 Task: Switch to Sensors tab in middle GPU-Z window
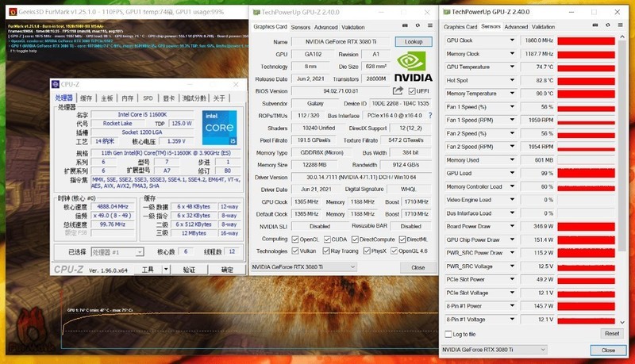[x=301, y=27]
